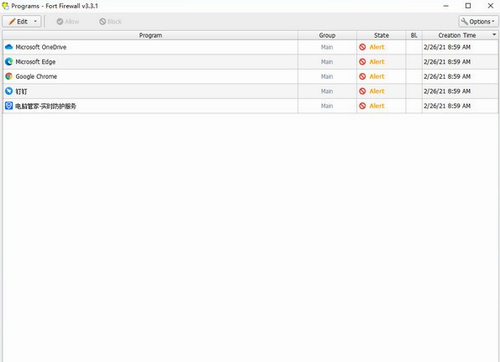The width and height of the screenshot is (500, 362).
Task: Click the creation time of Google Chrome
Action: (447, 76)
